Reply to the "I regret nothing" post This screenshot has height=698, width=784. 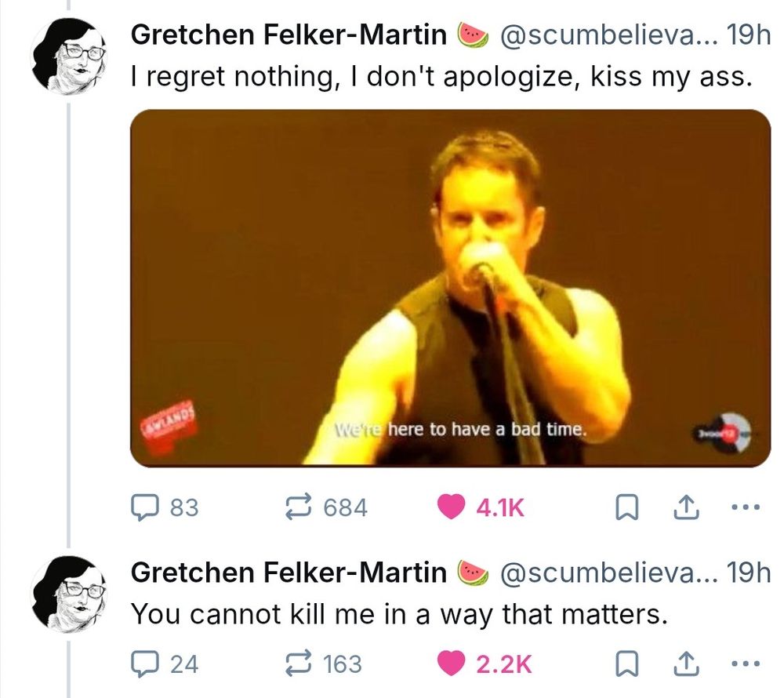pos(143,508)
